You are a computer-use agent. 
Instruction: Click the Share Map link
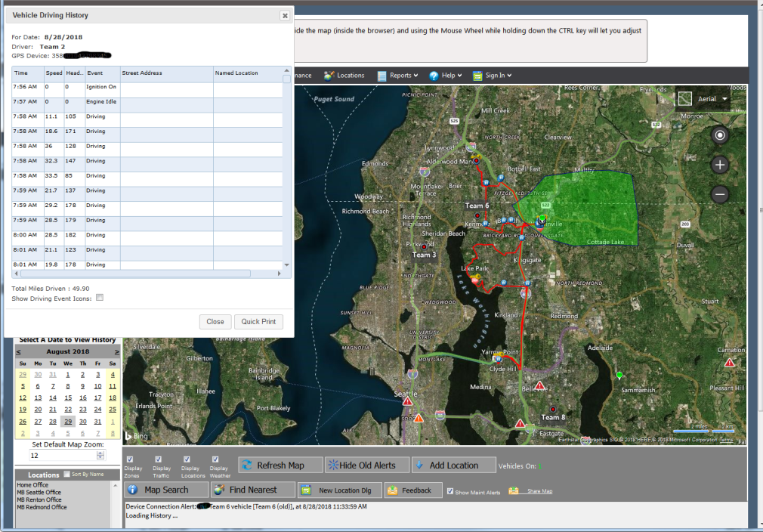[539, 491]
